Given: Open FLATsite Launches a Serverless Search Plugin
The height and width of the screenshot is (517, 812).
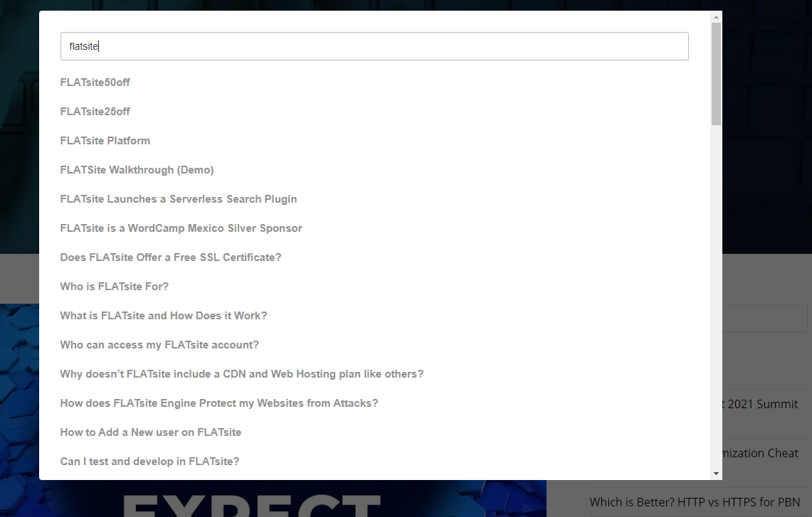Looking at the screenshot, I should (x=179, y=198).
